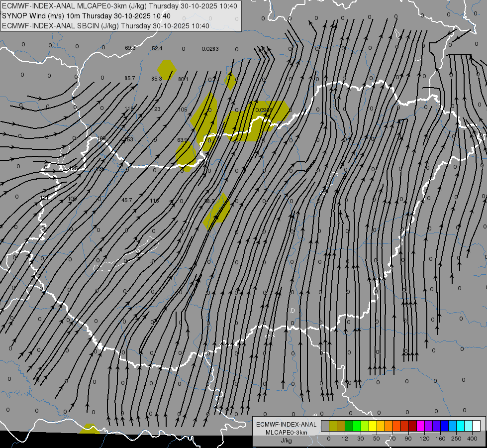Click legend scale label 70
This screenshot has width=487, height=448.
(392, 439)
